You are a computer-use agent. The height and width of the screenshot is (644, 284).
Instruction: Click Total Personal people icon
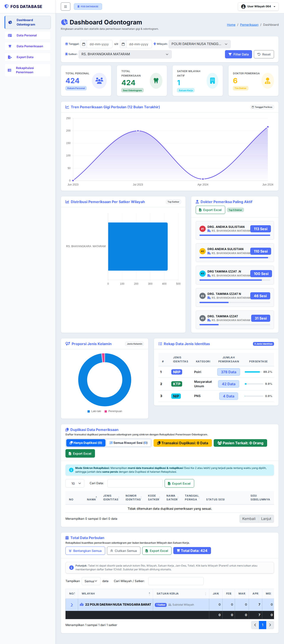99,81
